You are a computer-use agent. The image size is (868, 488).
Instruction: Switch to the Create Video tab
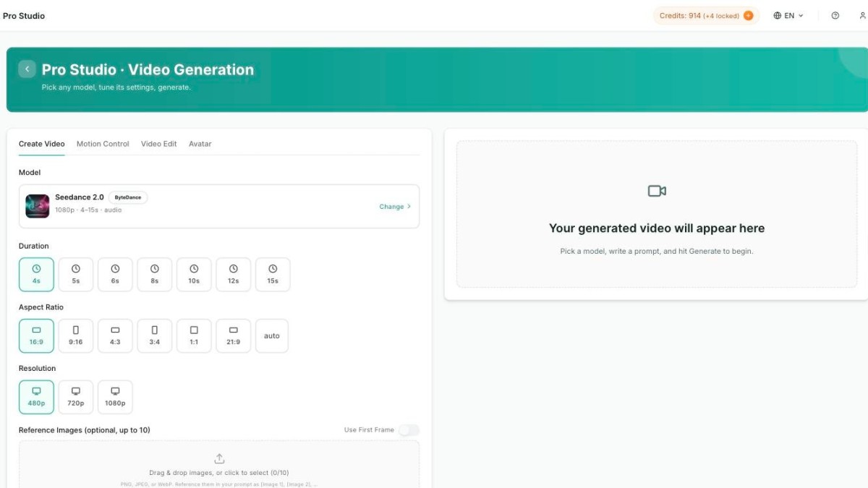pyautogui.click(x=41, y=144)
